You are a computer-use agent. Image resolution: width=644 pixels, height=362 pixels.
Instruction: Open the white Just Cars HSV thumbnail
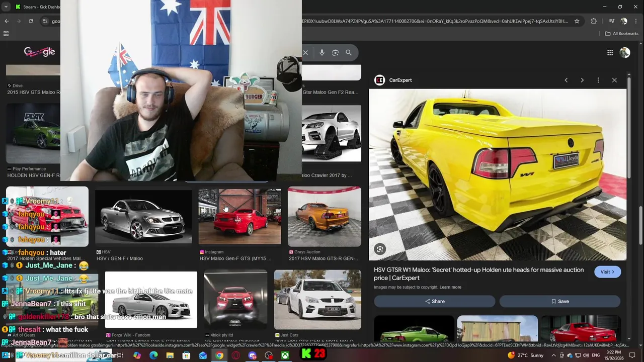coord(317,300)
